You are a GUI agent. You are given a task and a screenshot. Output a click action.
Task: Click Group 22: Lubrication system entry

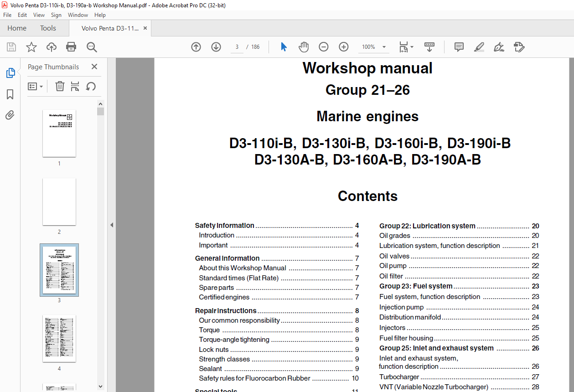459,226
